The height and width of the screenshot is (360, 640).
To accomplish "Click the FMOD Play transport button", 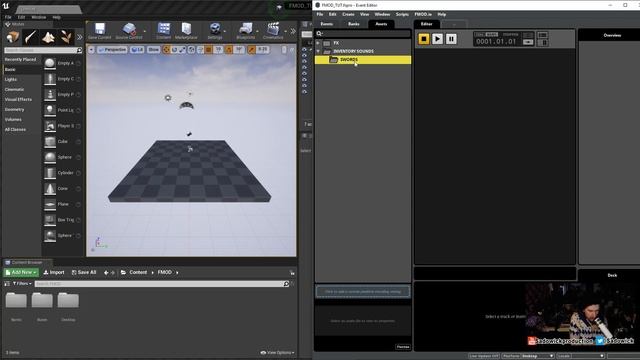I will 437,39.
